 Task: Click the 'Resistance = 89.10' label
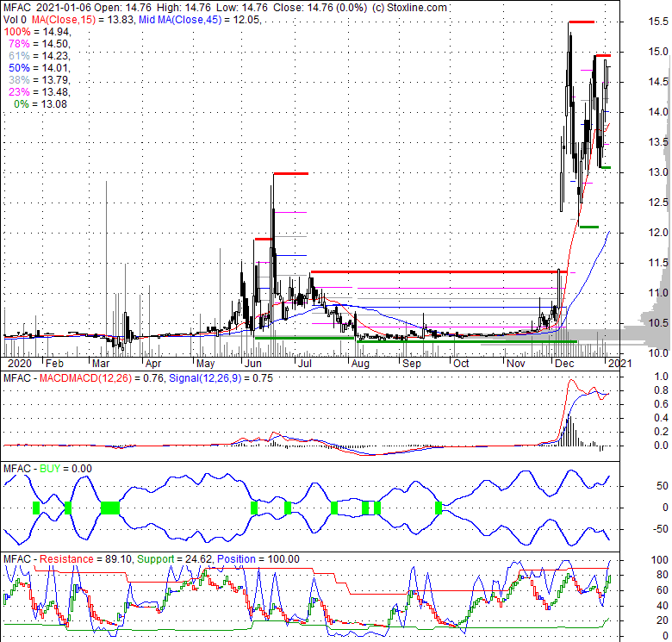pyautogui.click(x=85, y=559)
